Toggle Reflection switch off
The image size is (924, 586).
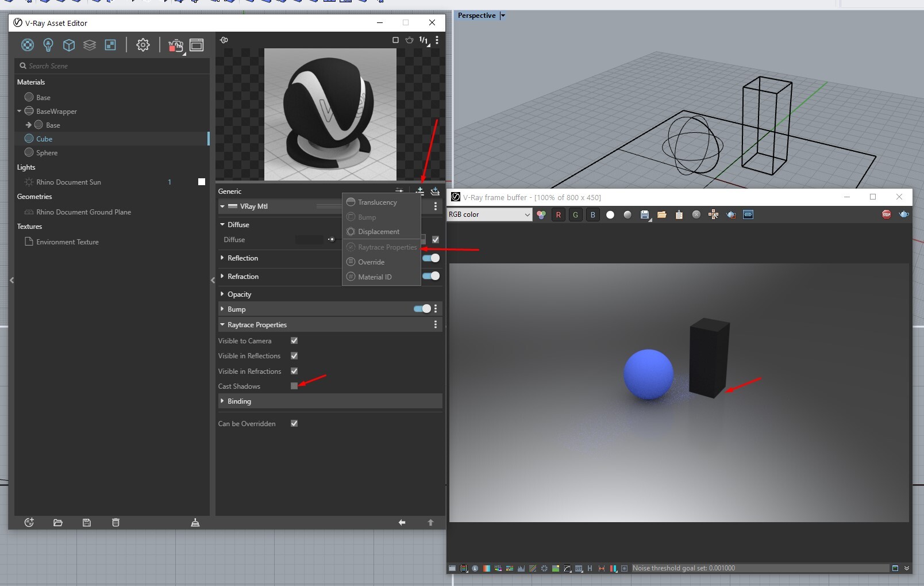pyautogui.click(x=431, y=258)
